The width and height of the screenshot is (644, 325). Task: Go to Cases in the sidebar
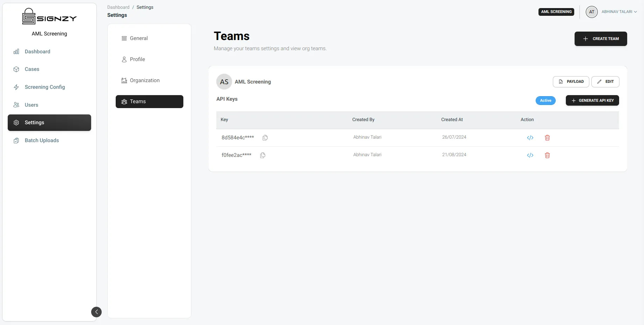[x=49, y=69]
